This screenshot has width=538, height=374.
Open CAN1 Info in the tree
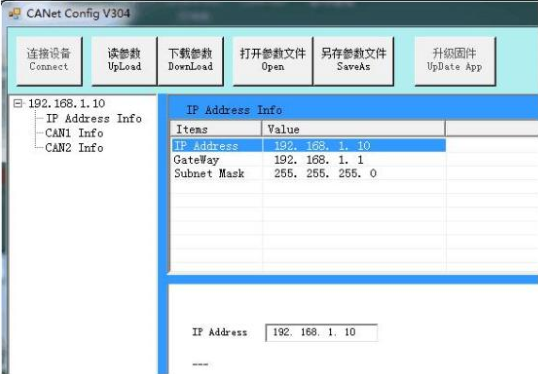pyautogui.click(x=74, y=133)
